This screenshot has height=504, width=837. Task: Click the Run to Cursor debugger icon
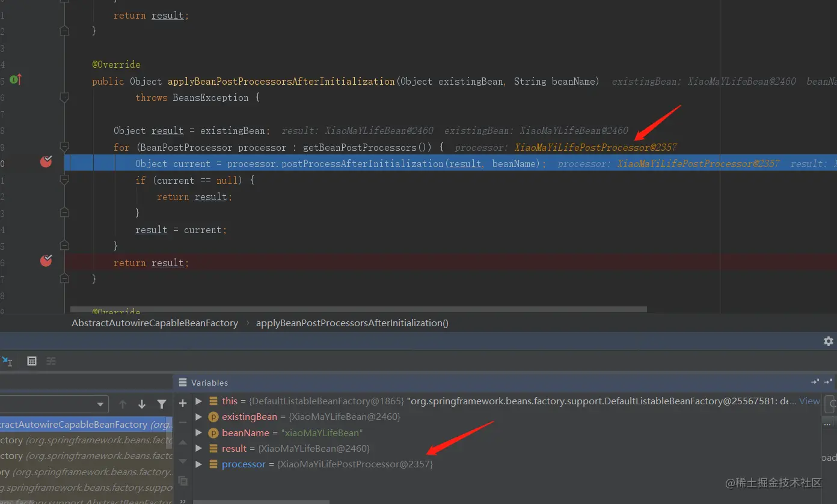tap(7, 360)
